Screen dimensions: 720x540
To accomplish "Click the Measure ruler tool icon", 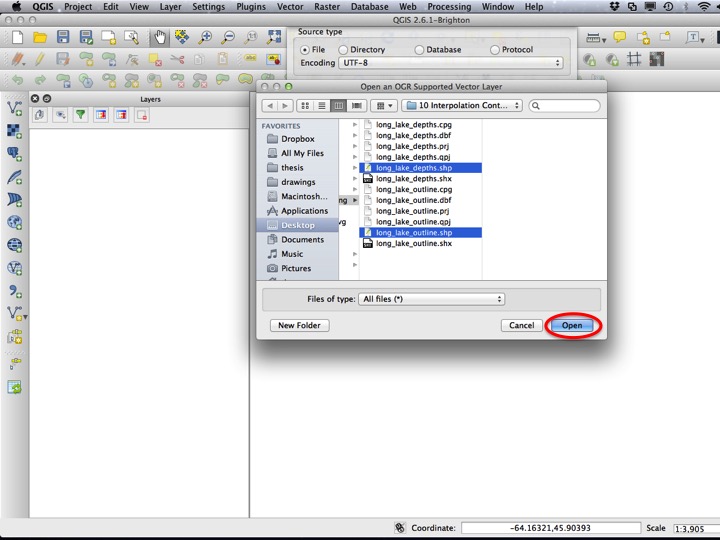I will [592, 38].
